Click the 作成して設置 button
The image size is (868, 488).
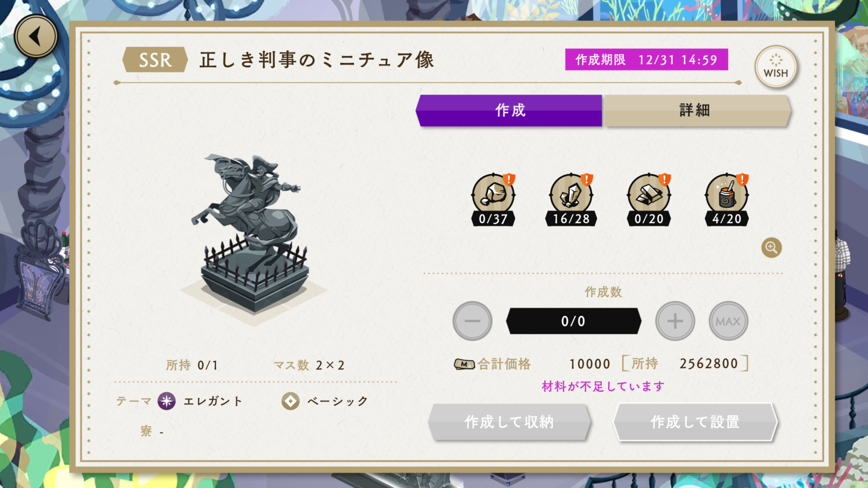(x=695, y=422)
